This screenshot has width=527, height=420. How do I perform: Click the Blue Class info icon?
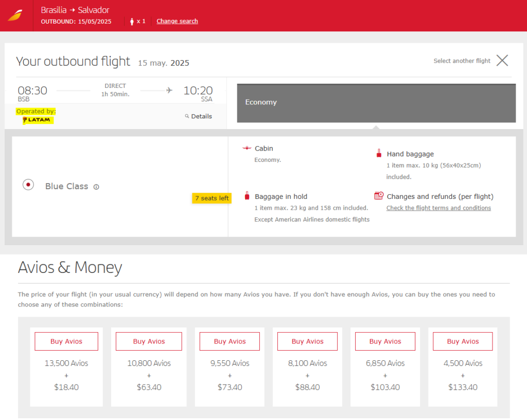pyautogui.click(x=96, y=187)
